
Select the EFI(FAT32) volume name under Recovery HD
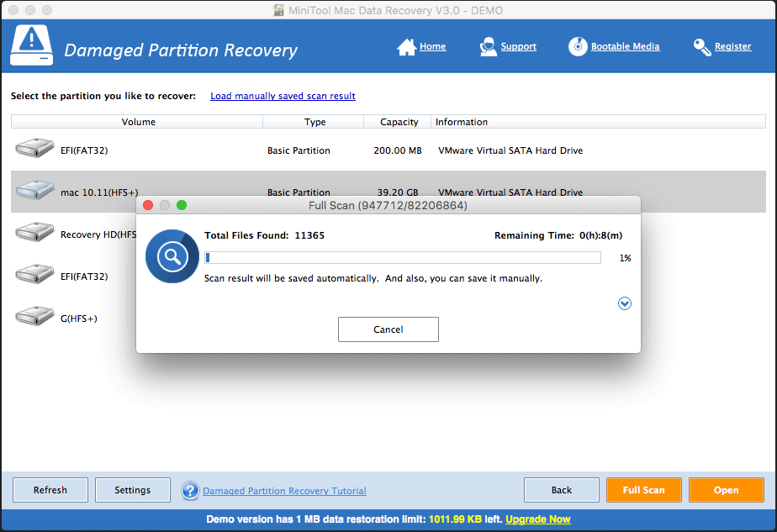coord(84,277)
